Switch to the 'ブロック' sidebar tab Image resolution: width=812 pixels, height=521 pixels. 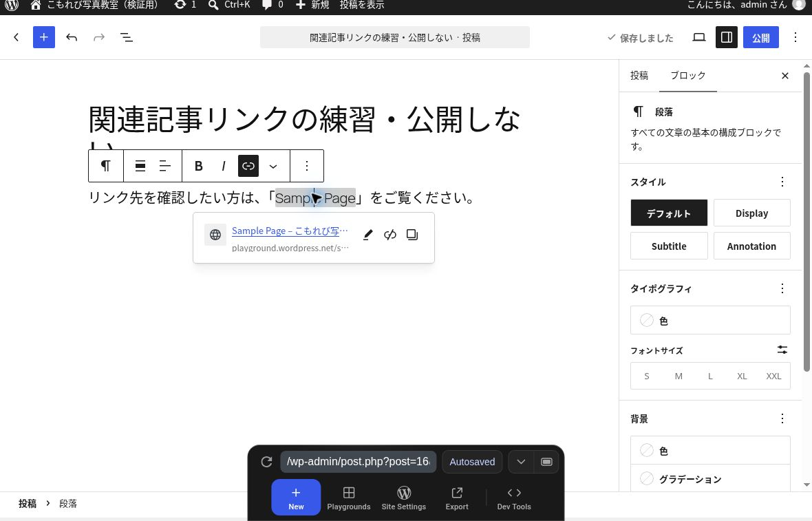tap(687, 76)
